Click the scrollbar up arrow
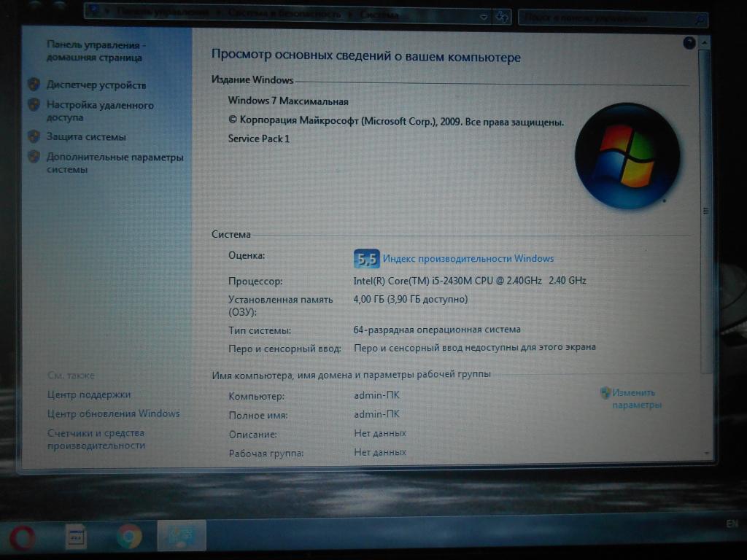This screenshot has height=560, width=747. (x=705, y=43)
